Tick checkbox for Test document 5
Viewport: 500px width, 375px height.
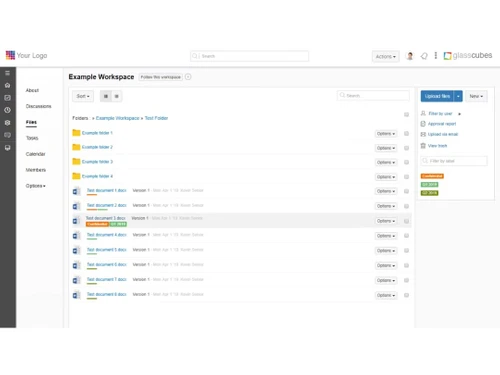406,251
